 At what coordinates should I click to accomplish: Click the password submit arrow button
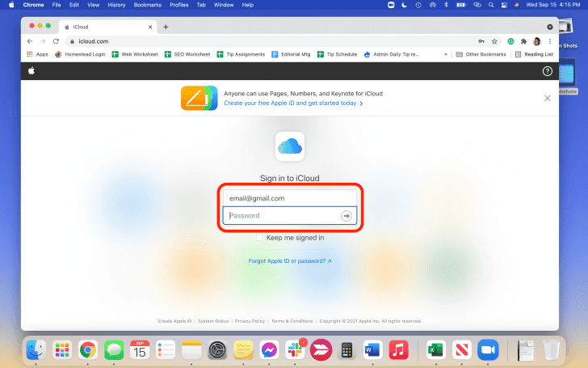point(346,216)
